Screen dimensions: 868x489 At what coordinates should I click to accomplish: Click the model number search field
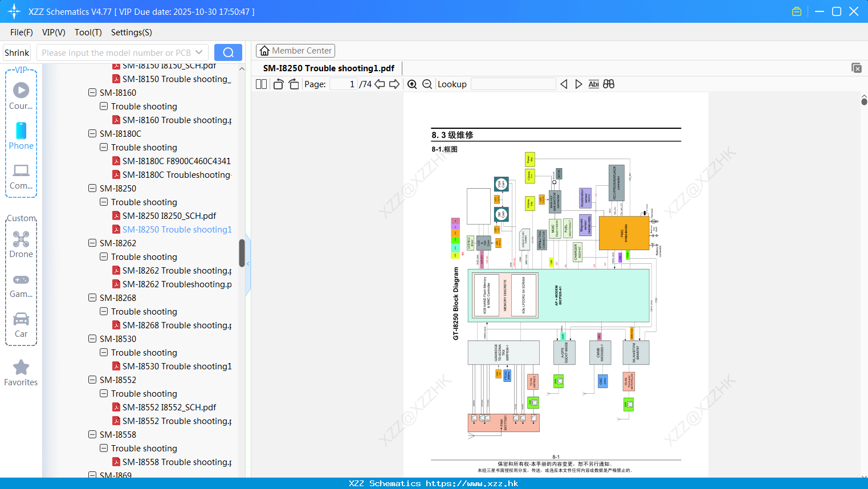coord(116,52)
